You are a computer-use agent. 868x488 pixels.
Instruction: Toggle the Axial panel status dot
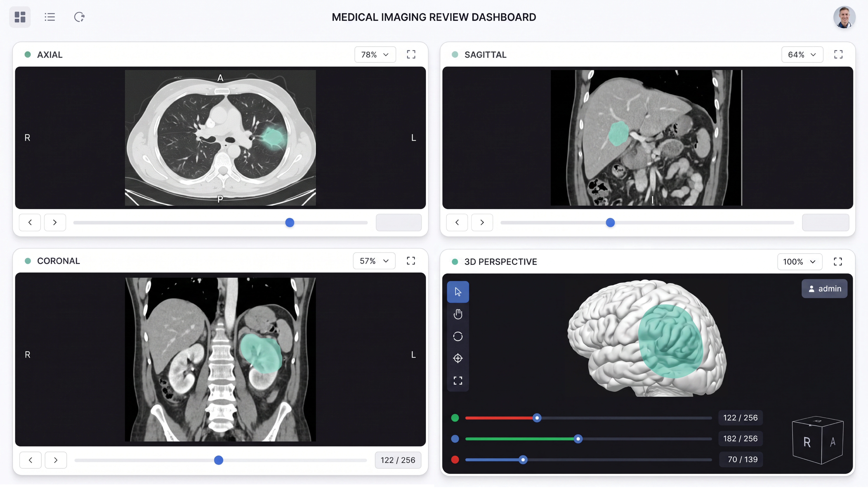pyautogui.click(x=28, y=55)
